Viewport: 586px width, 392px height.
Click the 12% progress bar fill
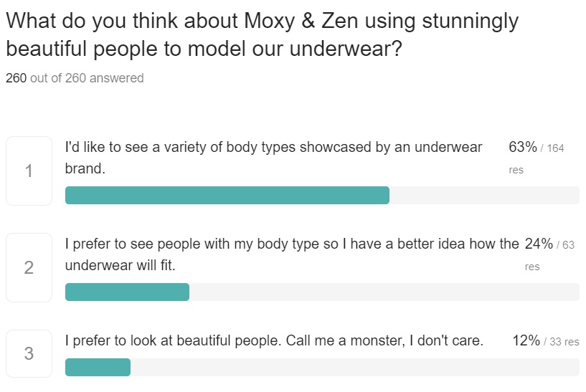point(98,367)
